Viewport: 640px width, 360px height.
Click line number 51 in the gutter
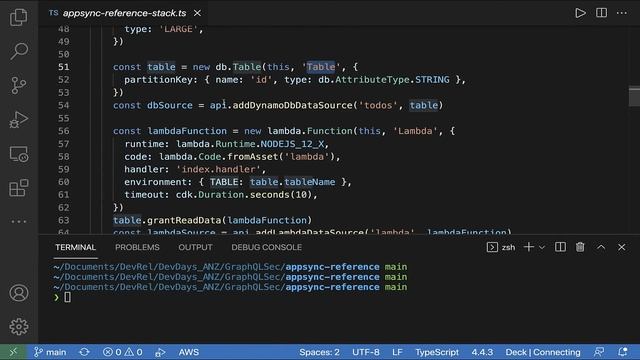click(x=63, y=67)
